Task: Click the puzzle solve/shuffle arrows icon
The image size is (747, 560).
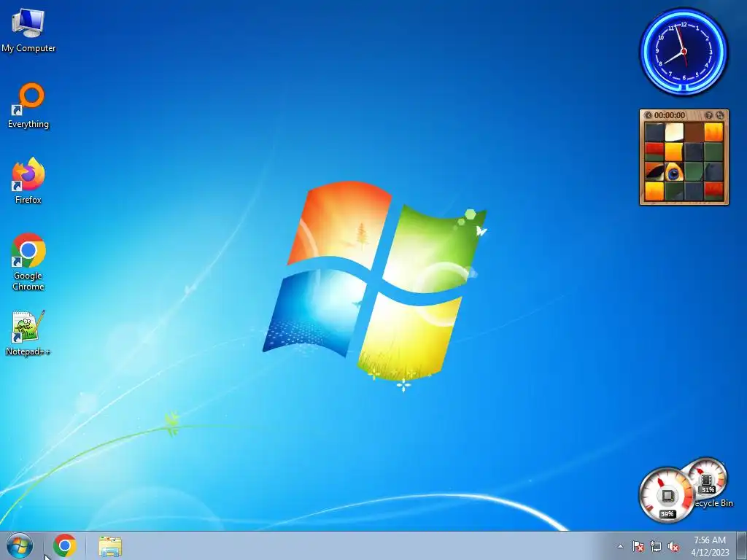Action: coord(720,115)
